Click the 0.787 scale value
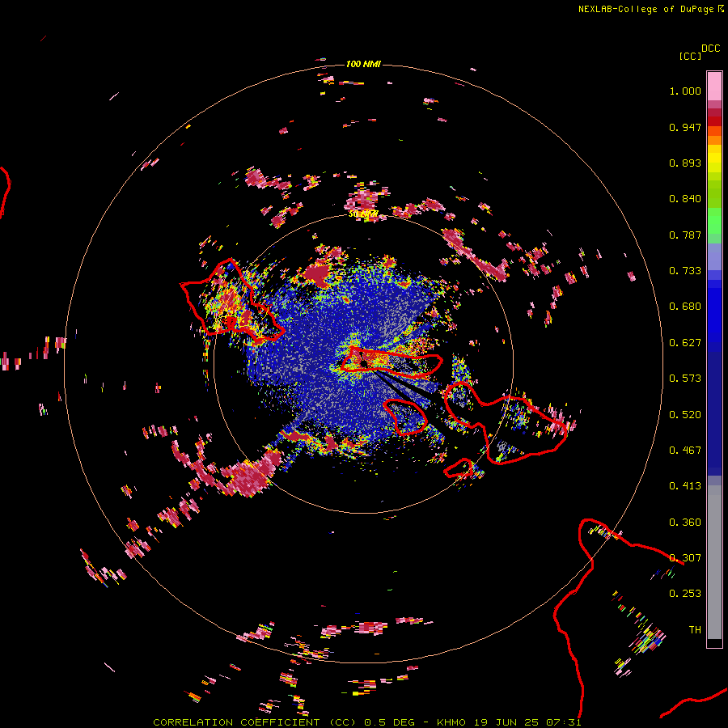 (685, 235)
